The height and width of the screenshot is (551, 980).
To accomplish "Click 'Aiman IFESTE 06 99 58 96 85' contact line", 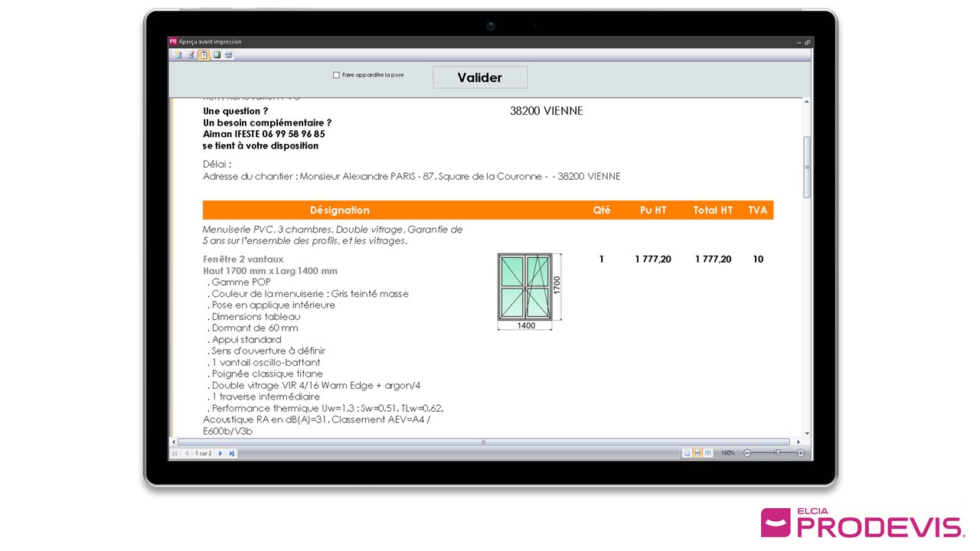I will click(264, 134).
